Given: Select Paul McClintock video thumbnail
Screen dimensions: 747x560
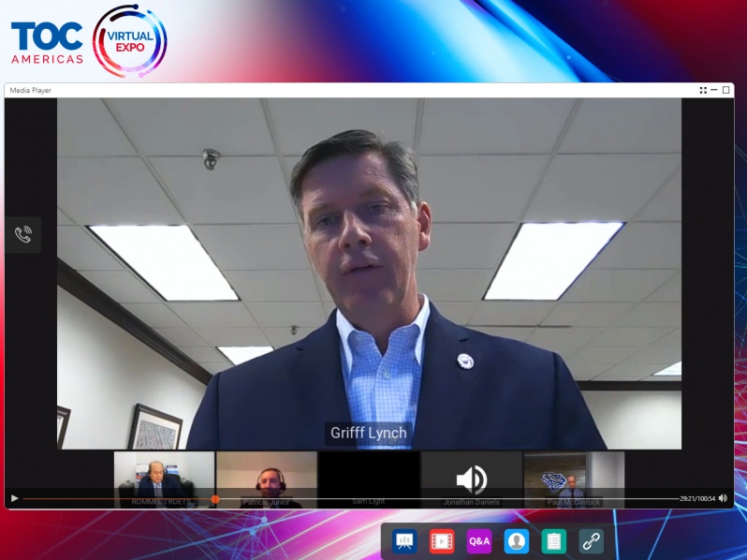Looking at the screenshot, I should 574,479.
